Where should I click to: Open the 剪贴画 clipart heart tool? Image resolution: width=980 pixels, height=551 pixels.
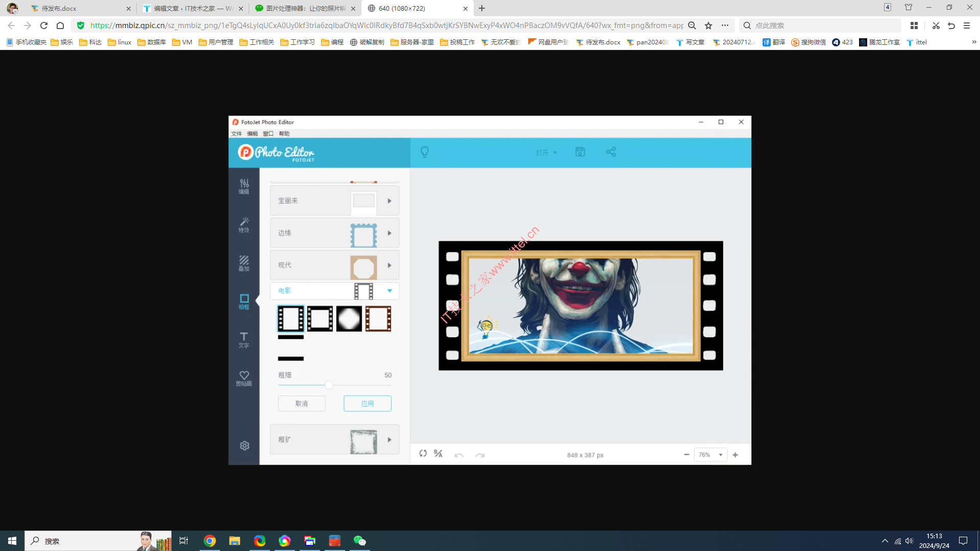pyautogui.click(x=244, y=378)
